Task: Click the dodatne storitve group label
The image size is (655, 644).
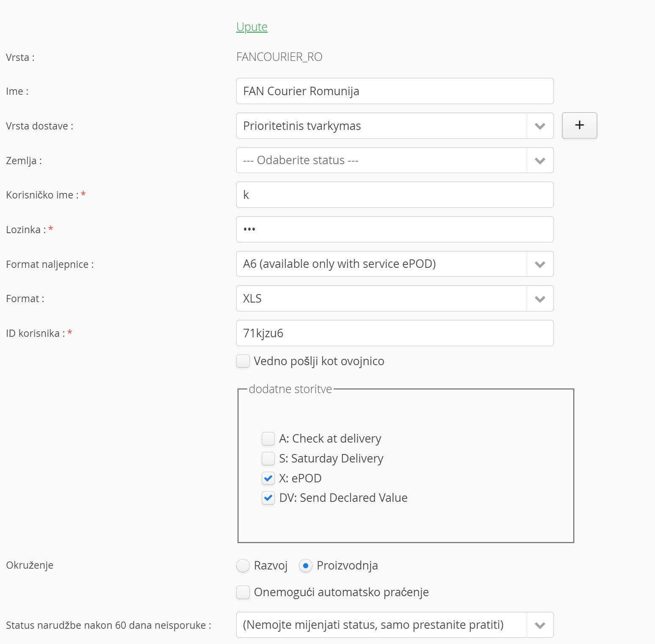Action: point(290,389)
